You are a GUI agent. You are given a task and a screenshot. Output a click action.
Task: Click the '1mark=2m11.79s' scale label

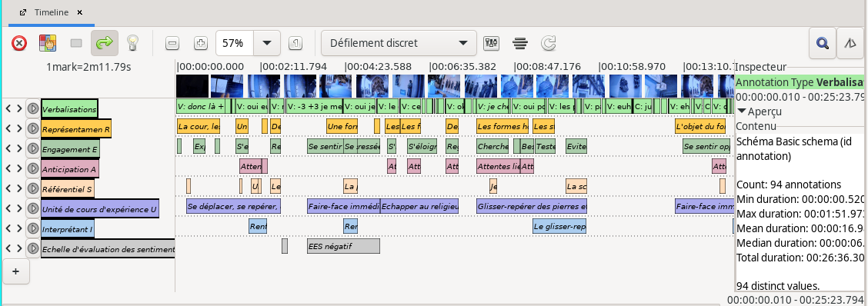click(x=88, y=68)
